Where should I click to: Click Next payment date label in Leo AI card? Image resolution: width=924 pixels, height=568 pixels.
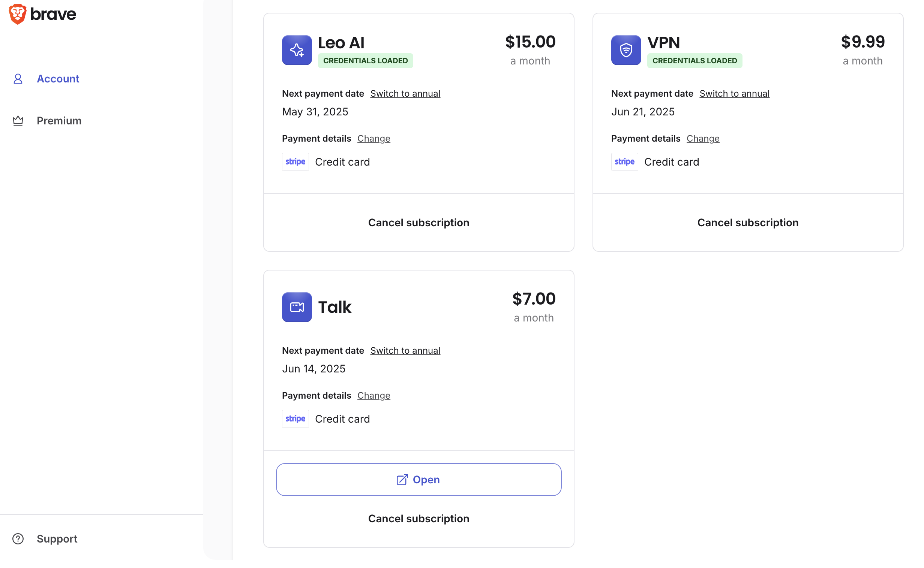point(323,94)
